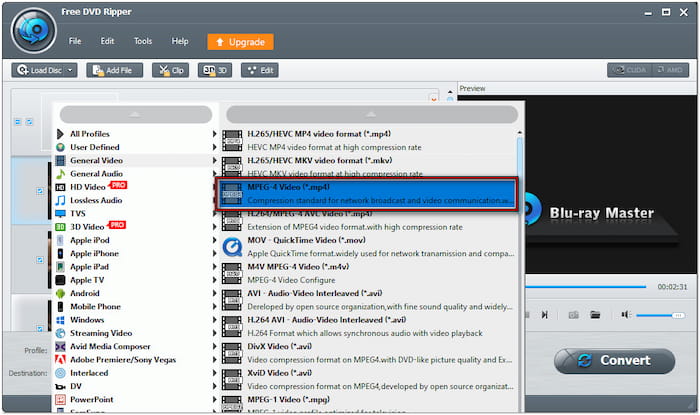Seek on the preview progress bar
The height and width of the screenshot is (415, 700).
point(586,286)
